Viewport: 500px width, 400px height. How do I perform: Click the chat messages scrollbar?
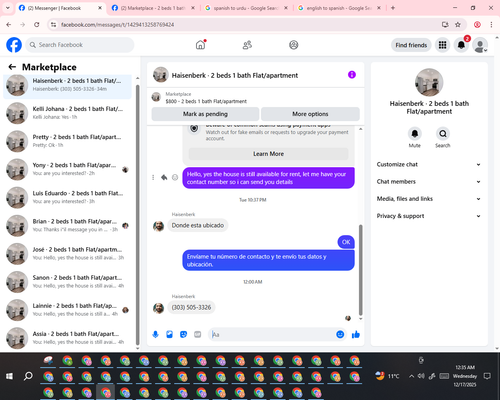(360, 270)
